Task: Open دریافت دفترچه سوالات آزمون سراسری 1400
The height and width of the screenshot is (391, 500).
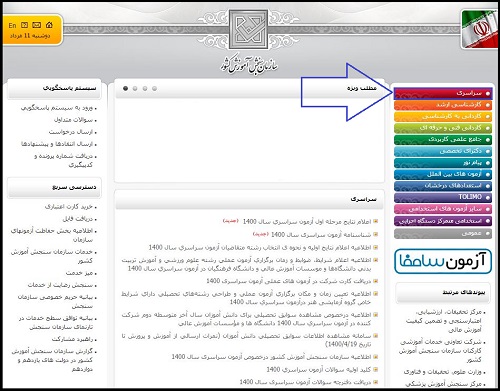Action: 305,382
